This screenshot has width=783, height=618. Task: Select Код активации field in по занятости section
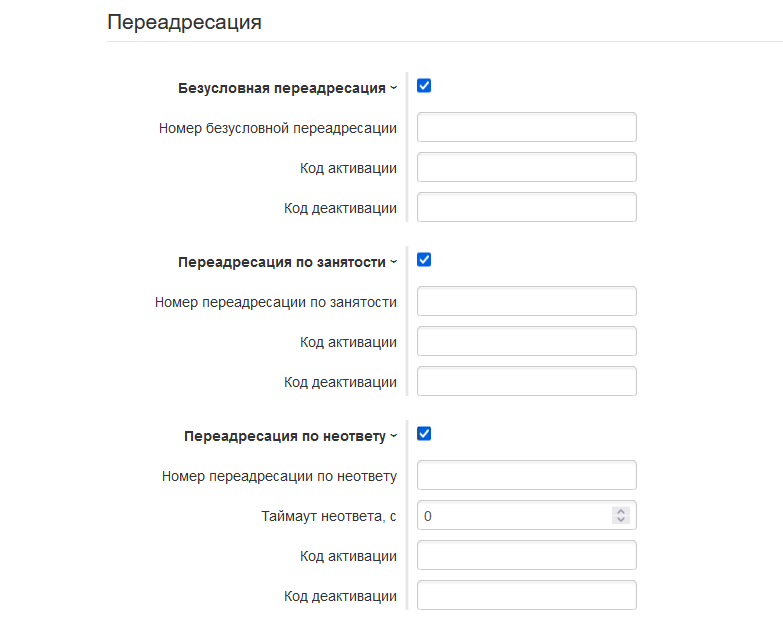pos(526,342)
